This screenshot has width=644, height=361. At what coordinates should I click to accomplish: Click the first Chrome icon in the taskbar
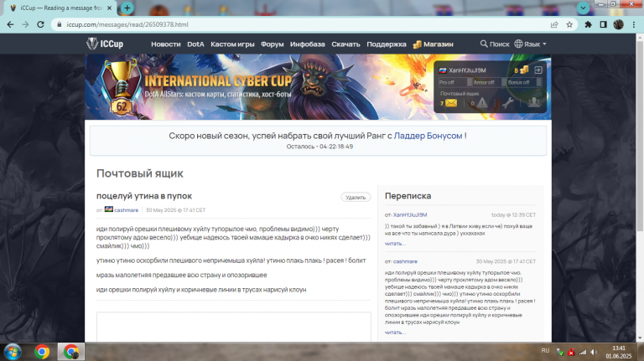tap(42, 352)
